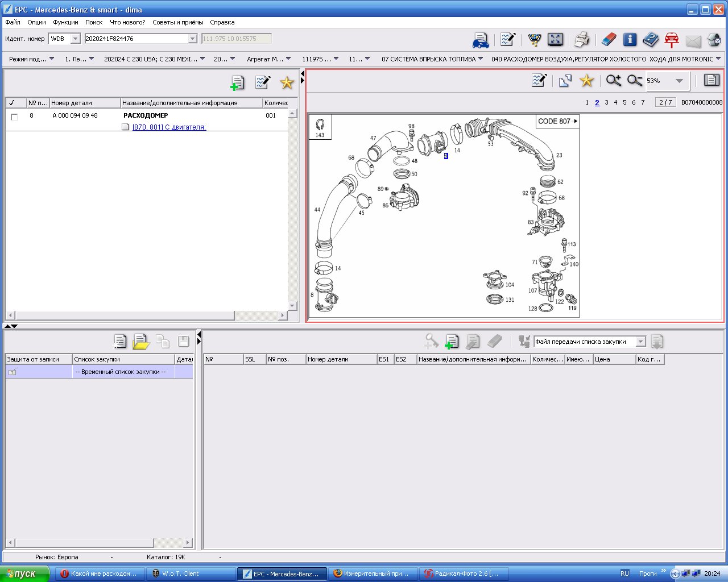
Task: Open the blue information icon
Action: (x=630, y=39)
